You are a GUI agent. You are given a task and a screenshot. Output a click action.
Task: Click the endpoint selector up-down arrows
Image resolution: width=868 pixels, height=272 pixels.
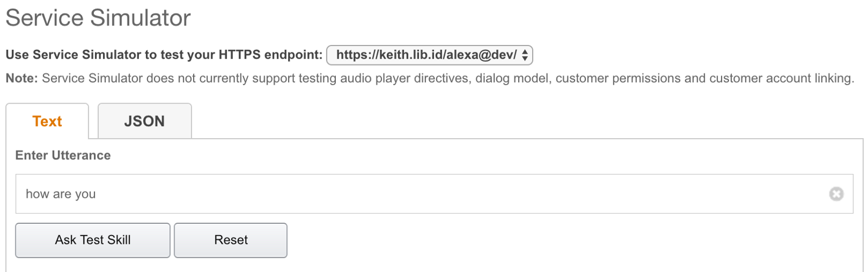pyautogui.click(x=525, y=55)
